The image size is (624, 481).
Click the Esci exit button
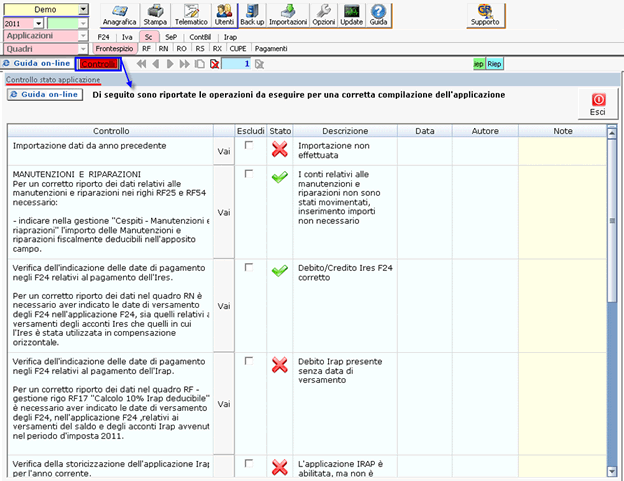point(597,104)
